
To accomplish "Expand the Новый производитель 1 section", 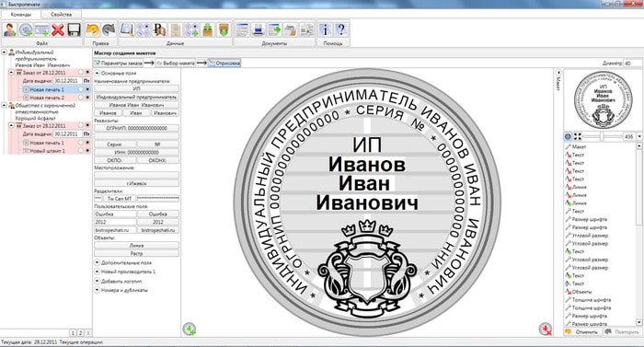I will (98, 272).
